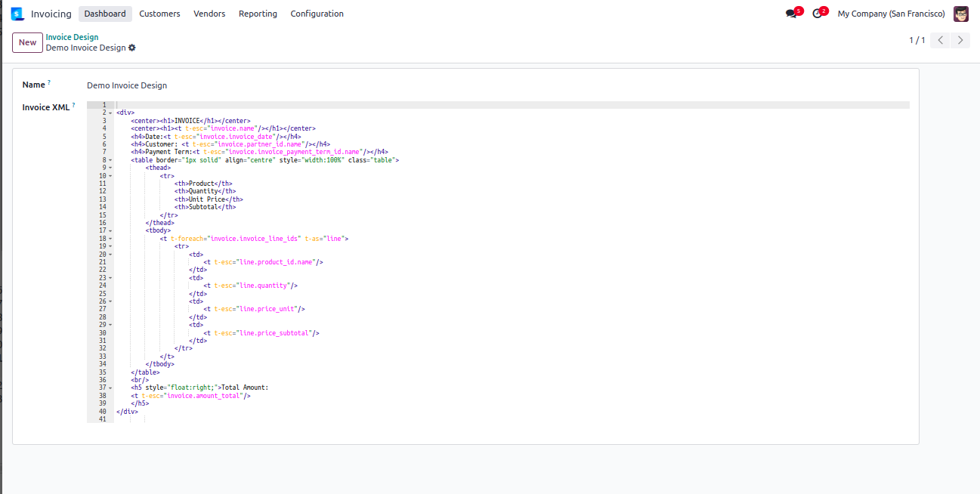The image size is (980, 494).
Task: Click the line.price_unit expression
Action: (267, 309)
